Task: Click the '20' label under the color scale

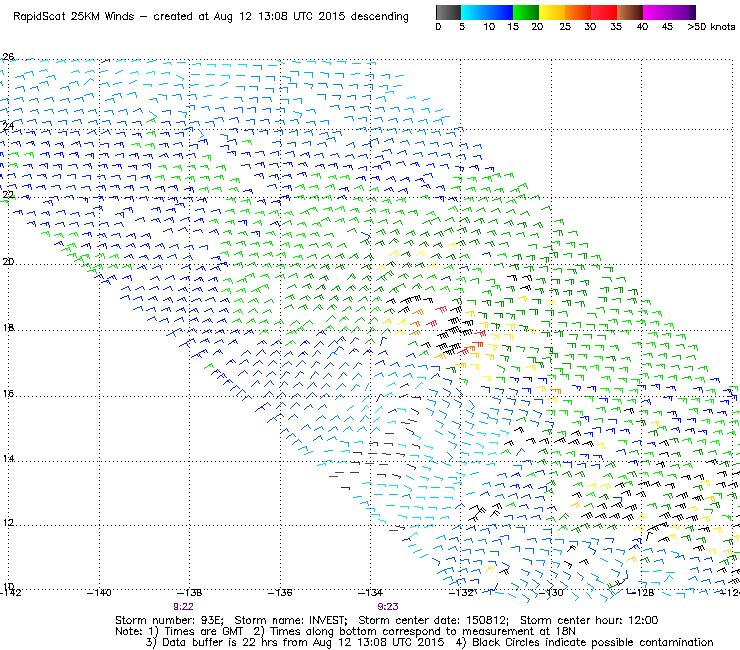Action: coord(537,27)
